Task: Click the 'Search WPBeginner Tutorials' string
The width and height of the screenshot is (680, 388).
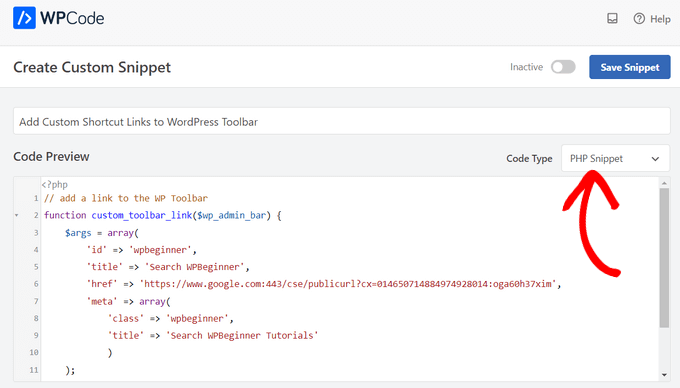Action: pyautogui.click(x=242, y=335)
